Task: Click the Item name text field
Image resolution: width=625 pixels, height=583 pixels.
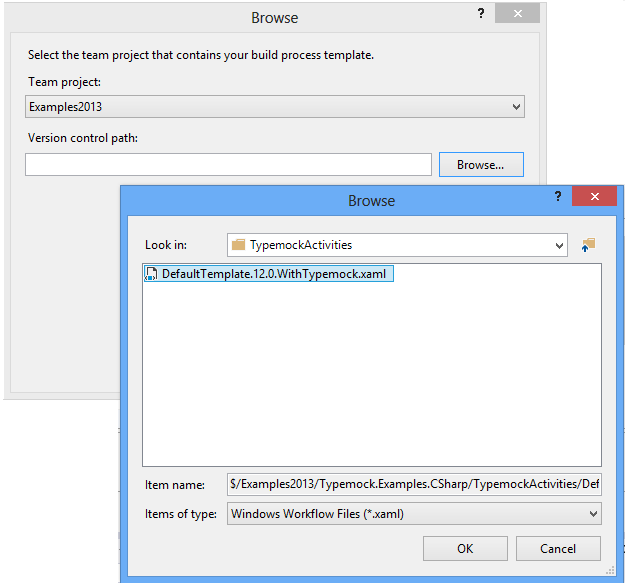Action: tap(414, 484)
